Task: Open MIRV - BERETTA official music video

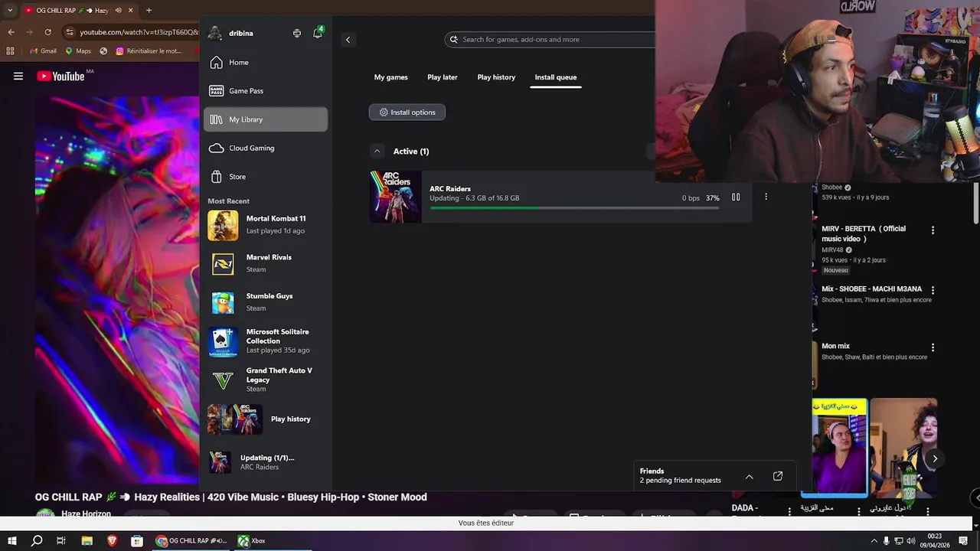Action: pos(864,233)
